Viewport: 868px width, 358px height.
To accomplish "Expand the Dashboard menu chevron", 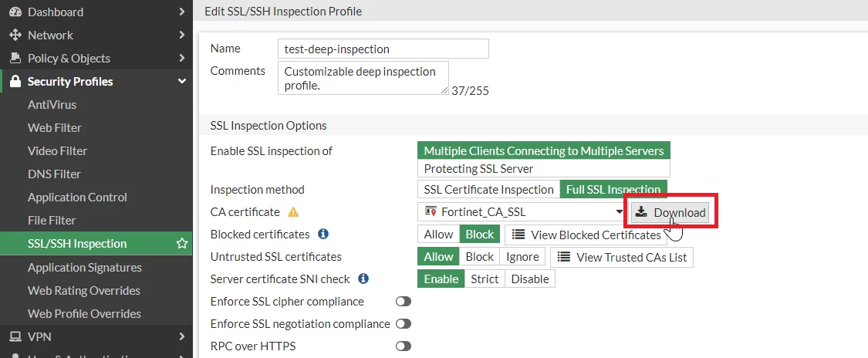I will click(181, 12).
